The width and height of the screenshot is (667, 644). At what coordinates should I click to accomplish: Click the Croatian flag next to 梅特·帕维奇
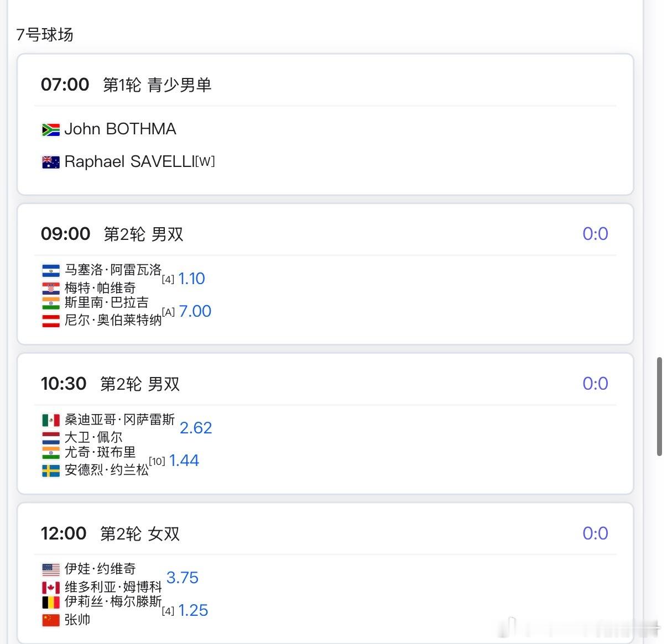click(x=51, y=288)
